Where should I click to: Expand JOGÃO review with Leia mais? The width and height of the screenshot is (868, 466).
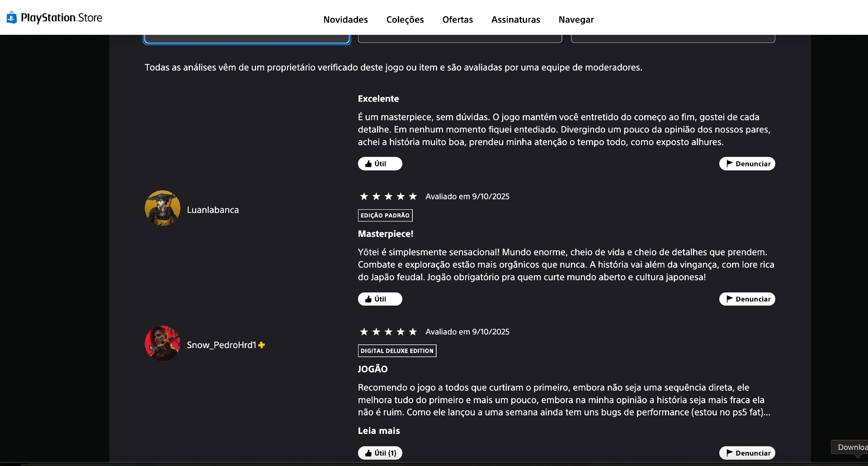(x=379, y=431)
